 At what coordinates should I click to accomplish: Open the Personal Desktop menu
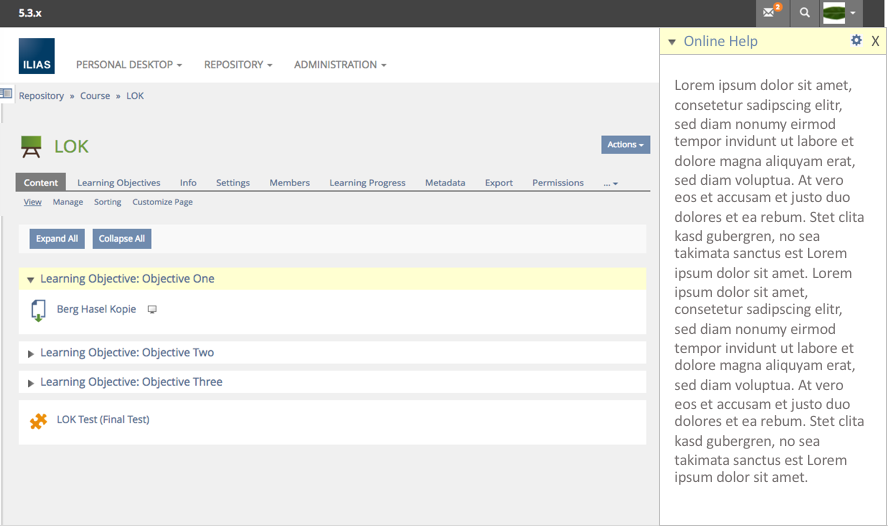(x=129, y=65)
